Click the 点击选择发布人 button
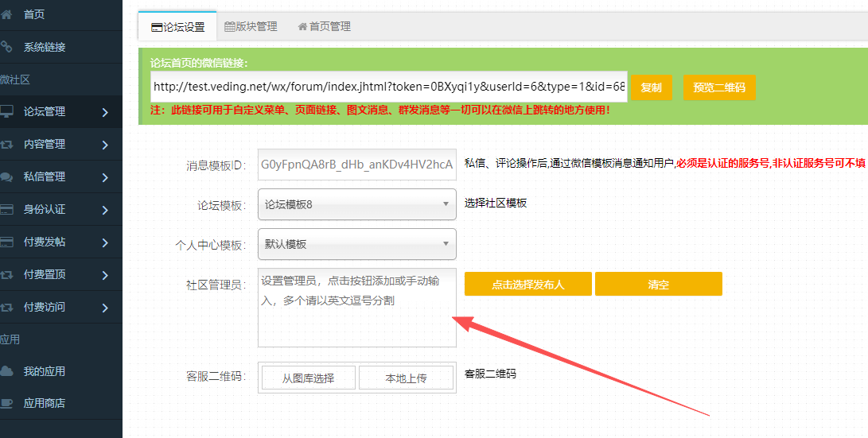The image size is (868, 438). tap(527, 284)
